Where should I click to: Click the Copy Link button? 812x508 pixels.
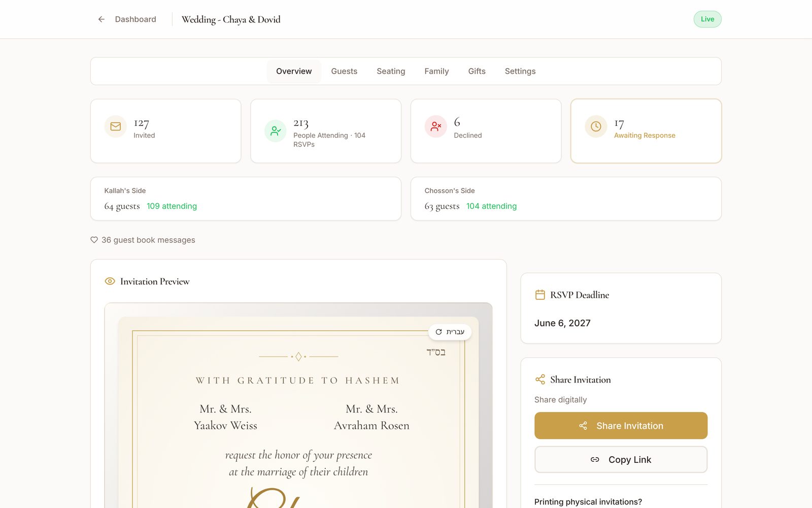(x=621, y=460)
